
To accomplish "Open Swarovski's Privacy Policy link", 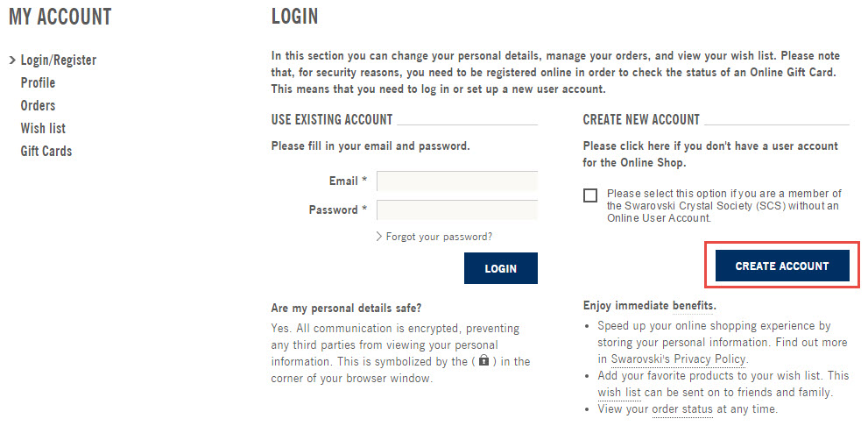I will [679, 359].
